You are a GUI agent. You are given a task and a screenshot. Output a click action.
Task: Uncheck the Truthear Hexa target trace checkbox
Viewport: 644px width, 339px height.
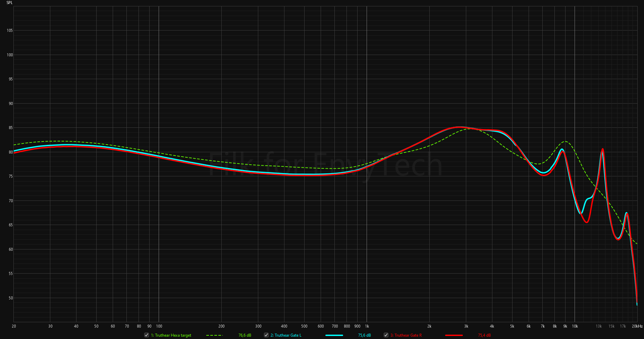pyautogui.click(x=147, y=335)
